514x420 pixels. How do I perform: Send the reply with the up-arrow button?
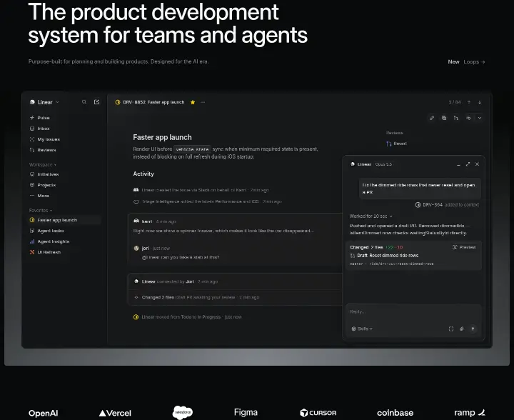[473, 329]
